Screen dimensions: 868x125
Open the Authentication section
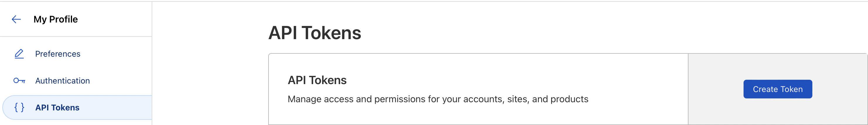tap(62, 81)
